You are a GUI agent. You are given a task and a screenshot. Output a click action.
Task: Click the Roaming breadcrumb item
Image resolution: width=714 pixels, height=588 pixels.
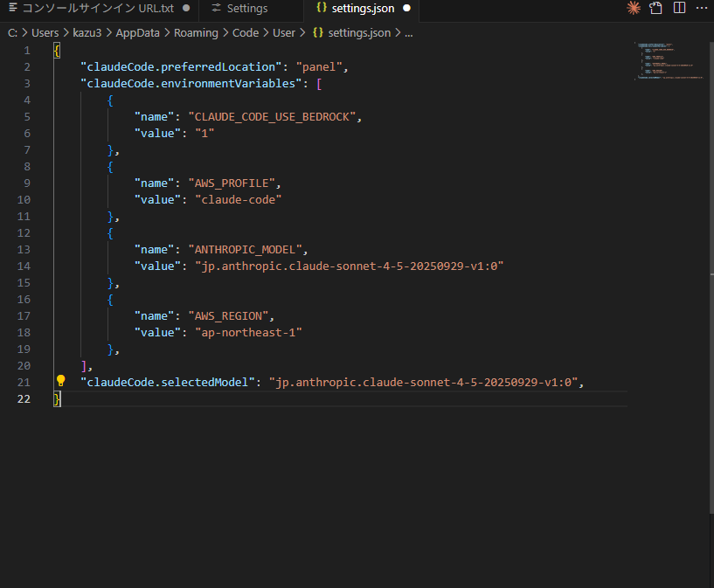click(x=196, y=32)
